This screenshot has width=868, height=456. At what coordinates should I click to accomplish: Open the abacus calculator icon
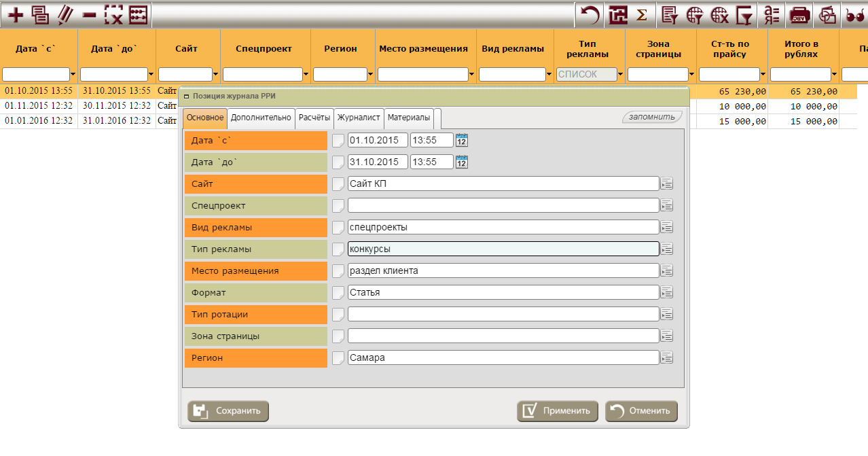139,14
